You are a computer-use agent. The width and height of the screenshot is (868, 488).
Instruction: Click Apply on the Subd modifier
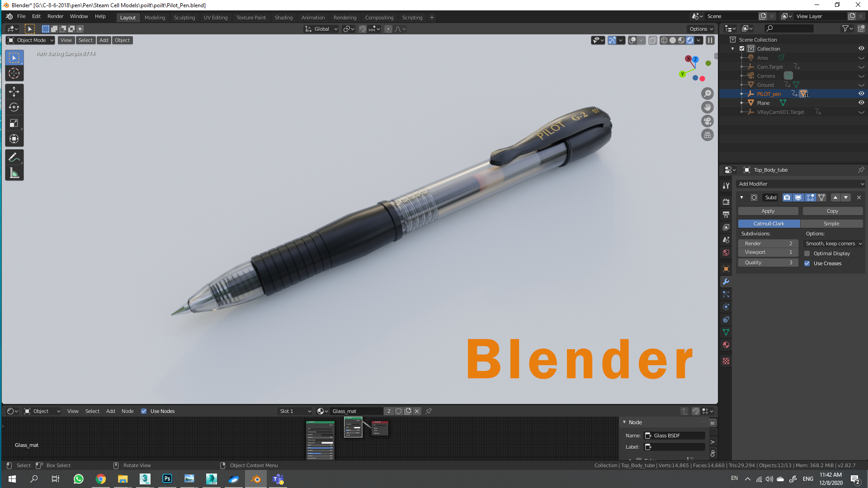(x=768, y=211)
